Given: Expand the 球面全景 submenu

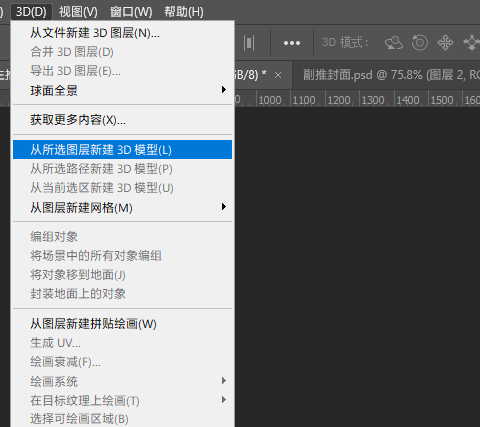Looking at the screenshot, I should tap(123, 90).
